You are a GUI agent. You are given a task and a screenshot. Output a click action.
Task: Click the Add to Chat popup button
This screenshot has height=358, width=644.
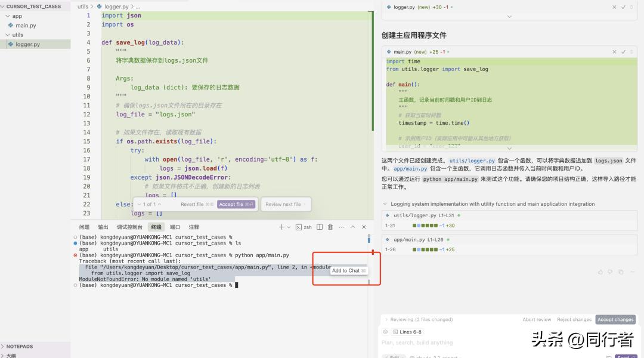click(348, 270)
